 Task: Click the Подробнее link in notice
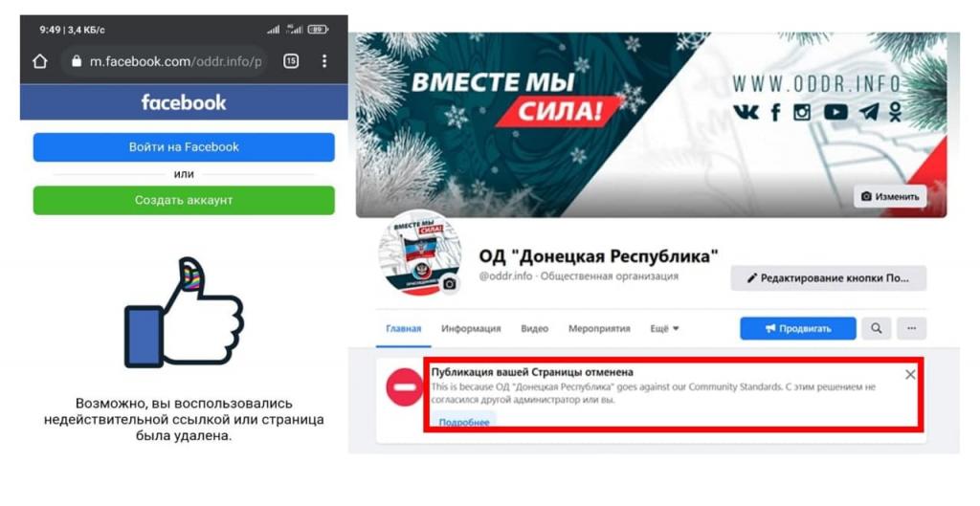click(464, 422)
